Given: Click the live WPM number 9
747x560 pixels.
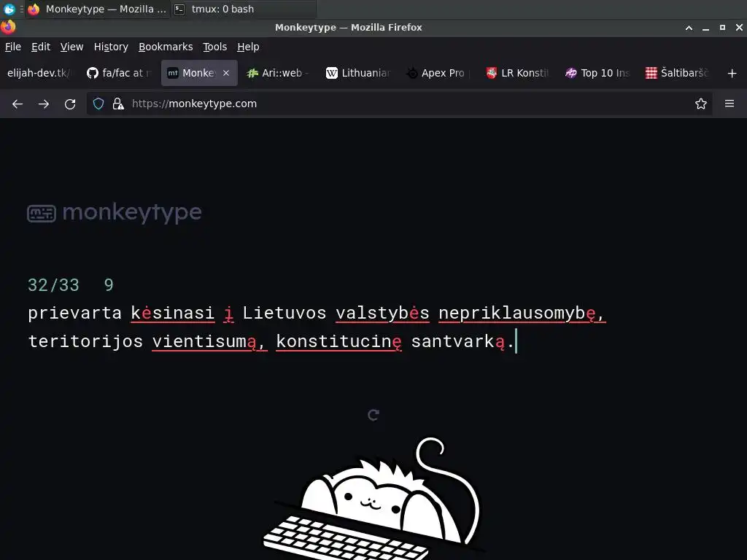Looking at the screenshot, I should (109, 285).
